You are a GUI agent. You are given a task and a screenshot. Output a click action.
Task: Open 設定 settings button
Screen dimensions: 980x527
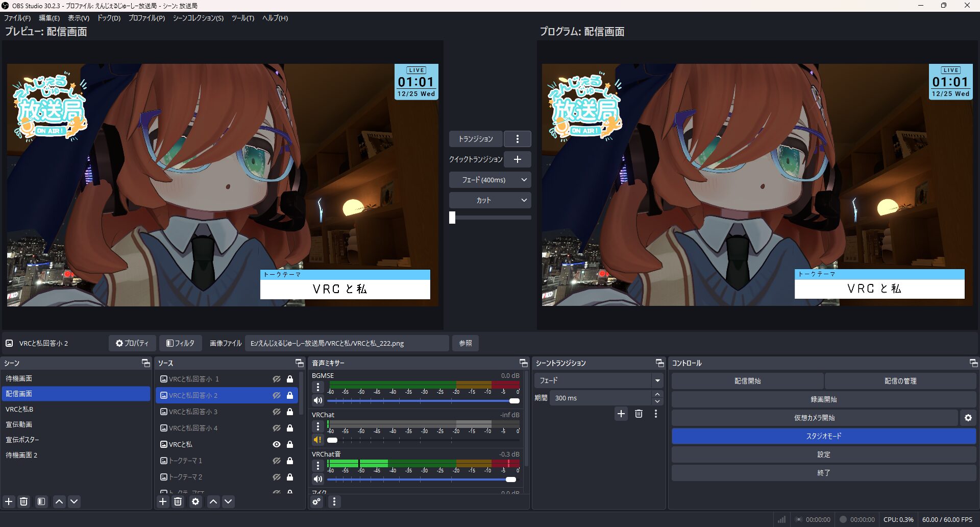click(x=824, y=454)
